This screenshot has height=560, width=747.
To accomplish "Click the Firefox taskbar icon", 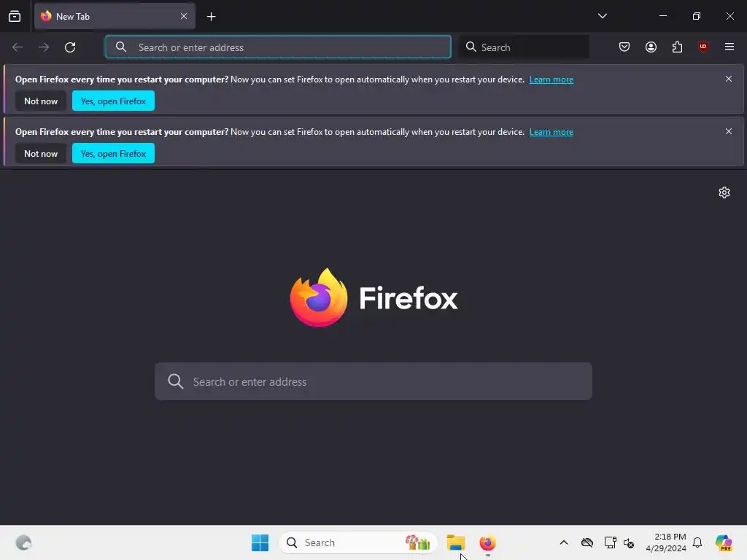I will pos(488,542).
